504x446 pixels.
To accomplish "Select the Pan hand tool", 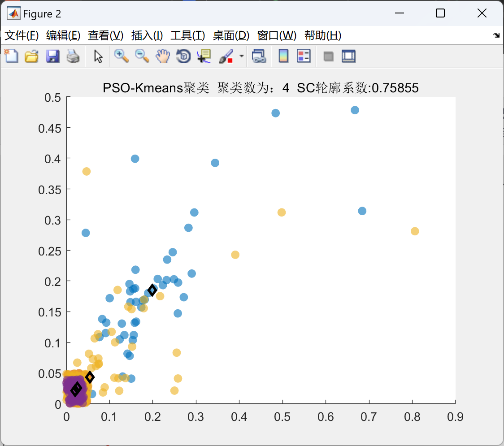I will click(163, 56).
